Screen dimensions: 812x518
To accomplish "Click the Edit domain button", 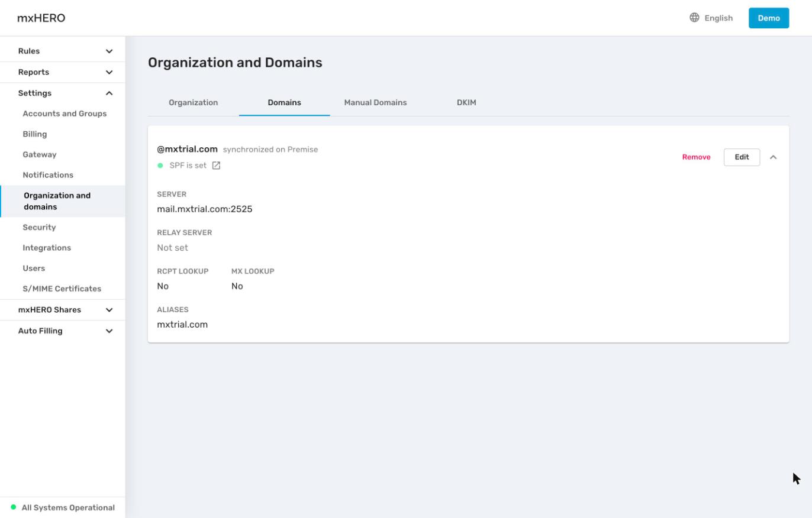I will click(742, 157).
